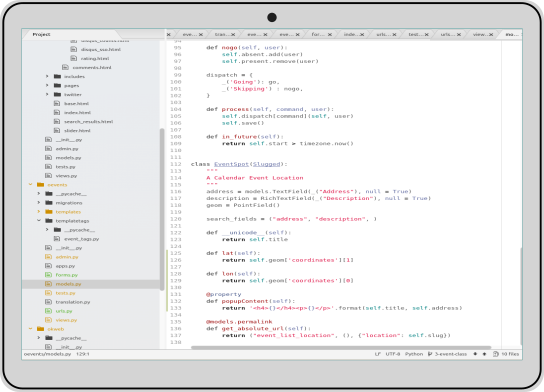The image size is (544, 392).
Task: Click the horizontal scrollbar below the code
Action: coord(341,347)
